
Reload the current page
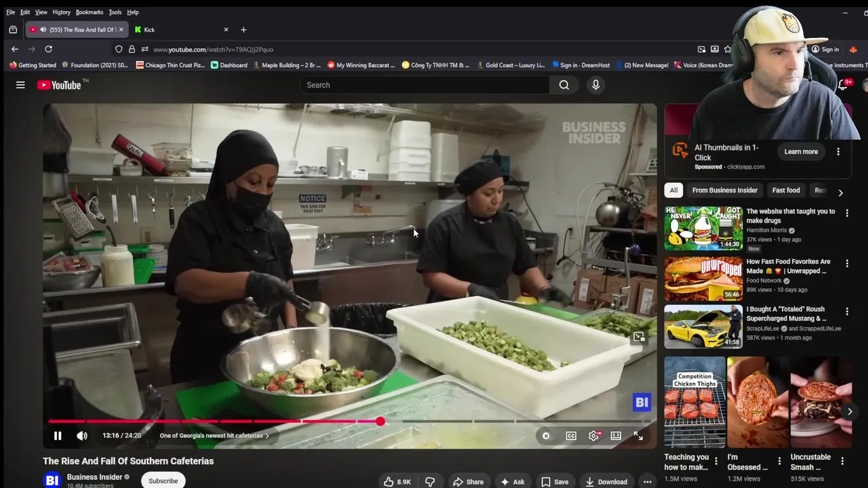(48, 49)
